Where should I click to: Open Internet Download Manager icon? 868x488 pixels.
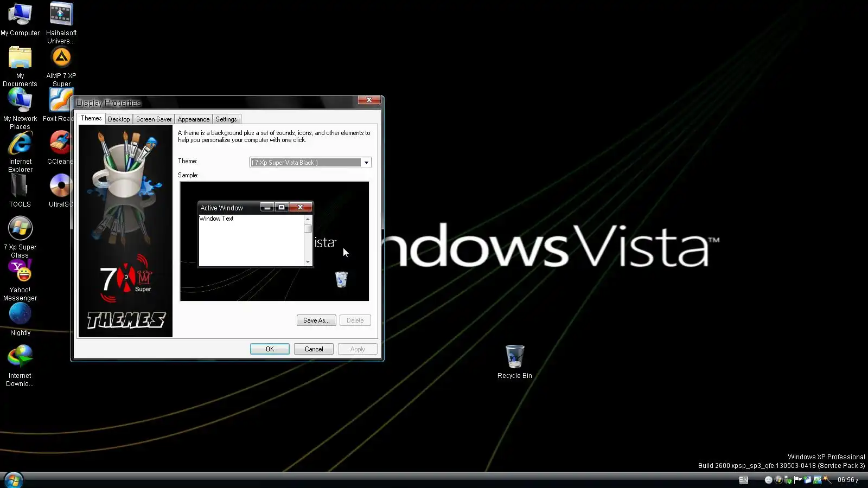coord(20,366)
